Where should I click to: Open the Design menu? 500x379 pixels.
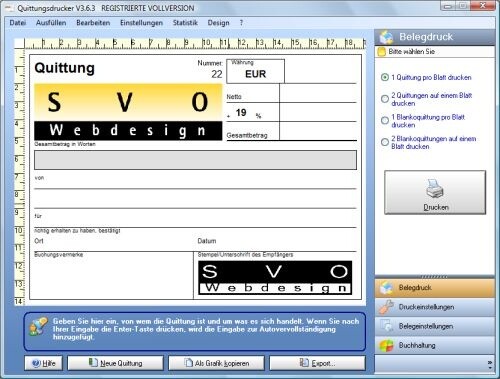[218, 23]
